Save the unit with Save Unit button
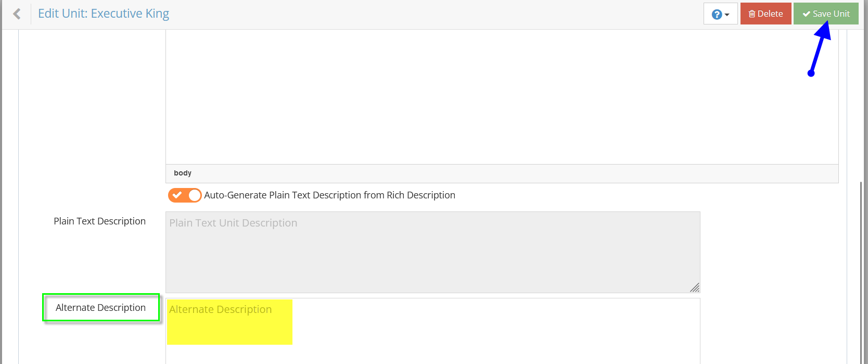Screen dimensions: 868x364 coord(826,14)
